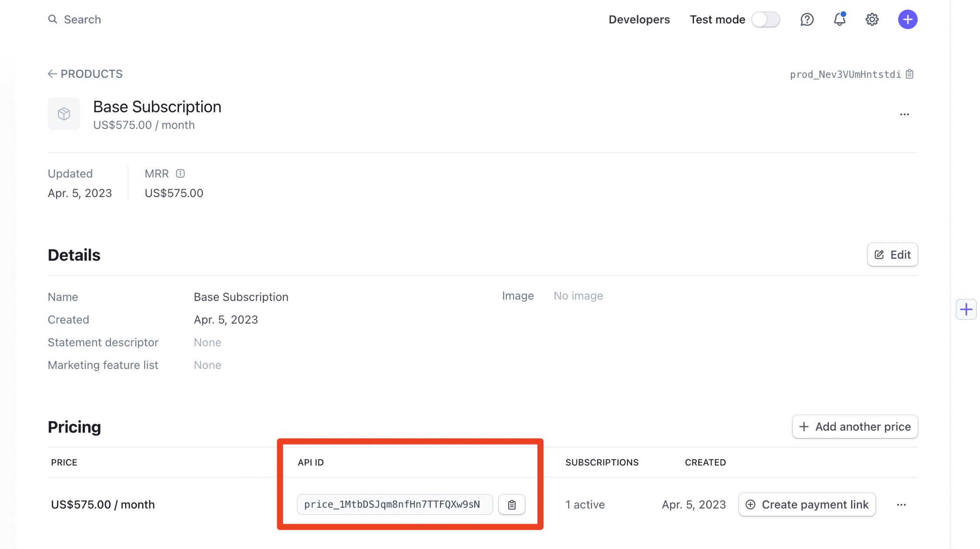Screen dimensions: 980x549
Task: Open the Developers menu
Action: (x=639, y=20)
